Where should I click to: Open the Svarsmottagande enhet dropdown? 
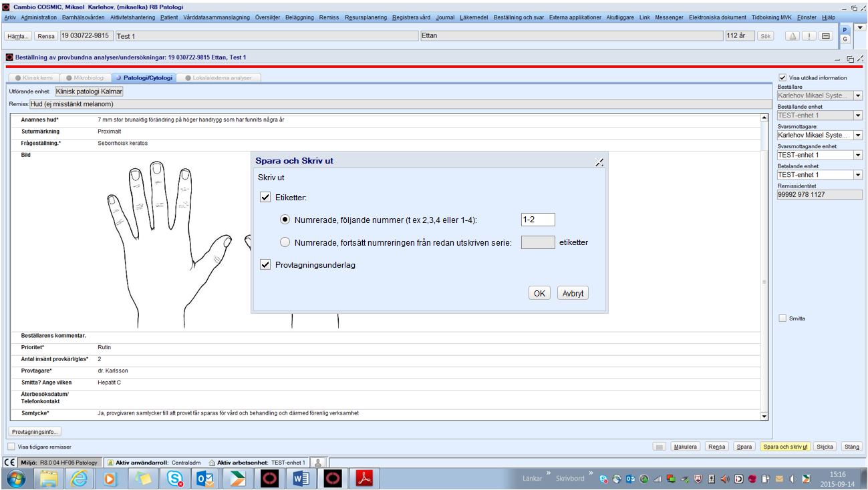point(858,155)
